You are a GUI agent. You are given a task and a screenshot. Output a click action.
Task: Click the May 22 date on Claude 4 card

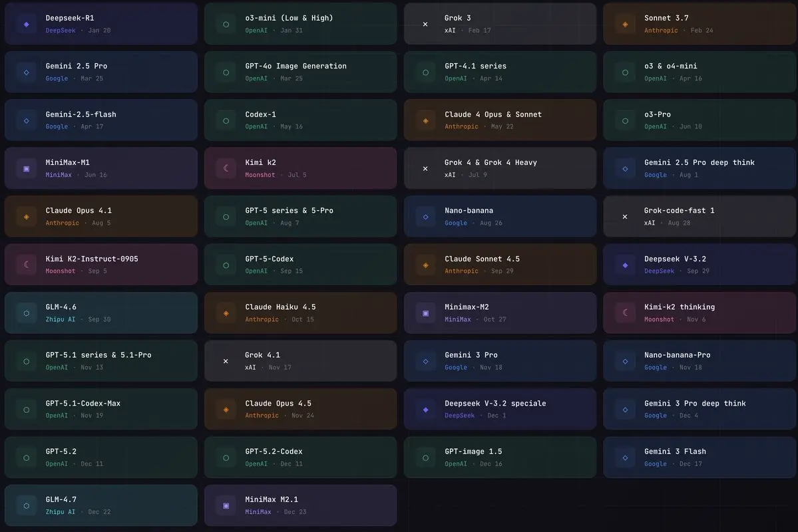click(502, 126)
